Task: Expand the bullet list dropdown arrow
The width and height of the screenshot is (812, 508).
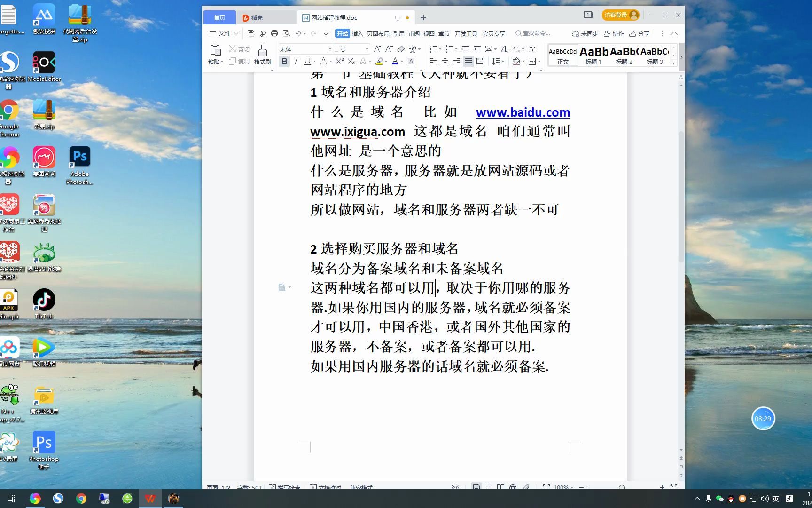Action: (x=440, y=49)
